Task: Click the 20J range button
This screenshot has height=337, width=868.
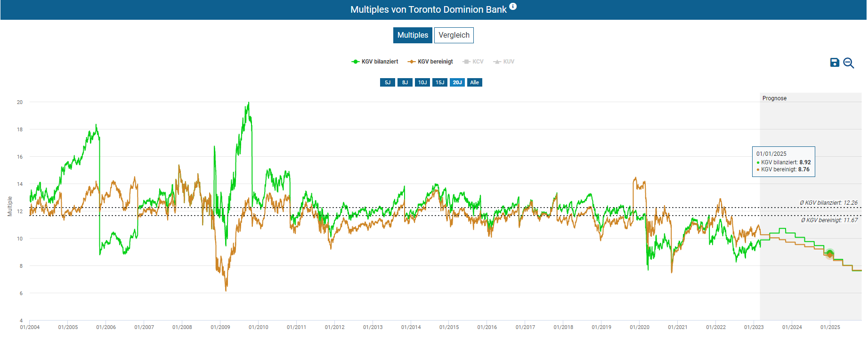Action: coord(457,82)
